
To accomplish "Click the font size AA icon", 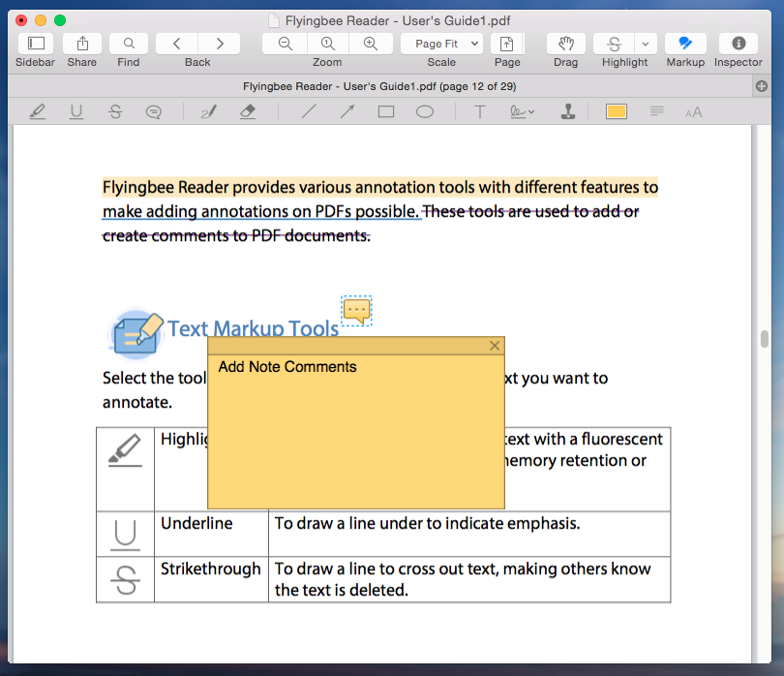I will coord(693,112).
